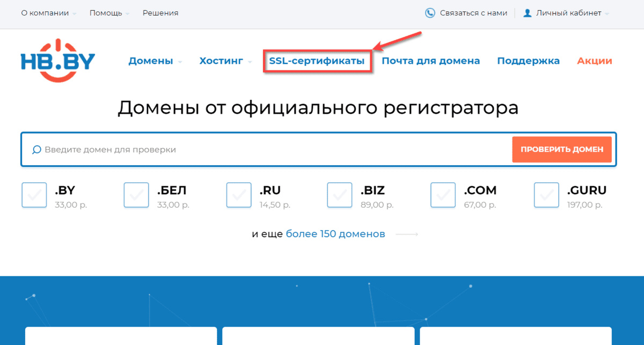
Task: Open the SSL-сертификаты section
Action: 317,61
